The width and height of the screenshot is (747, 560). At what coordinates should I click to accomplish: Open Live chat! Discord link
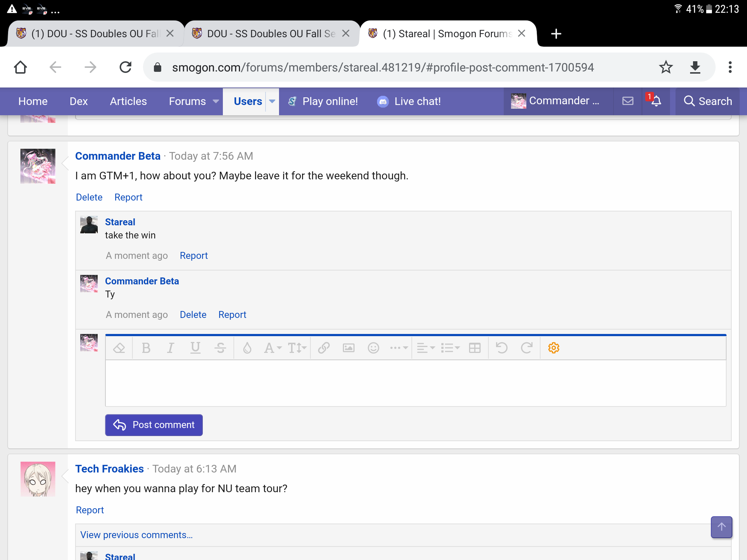409,101
